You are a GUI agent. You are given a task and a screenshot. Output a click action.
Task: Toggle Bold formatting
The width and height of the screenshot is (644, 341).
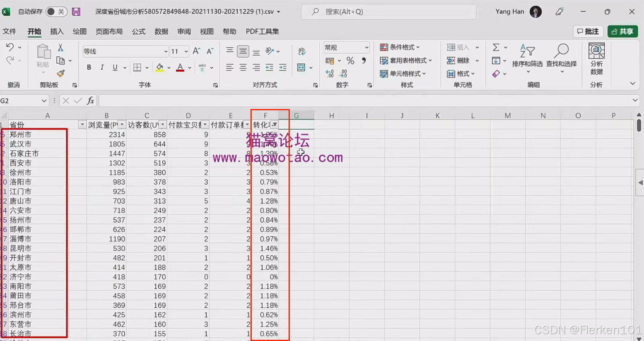89,67
